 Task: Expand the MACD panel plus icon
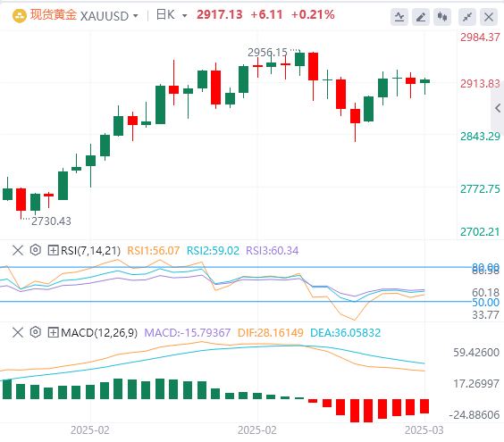tap(53, 332)
